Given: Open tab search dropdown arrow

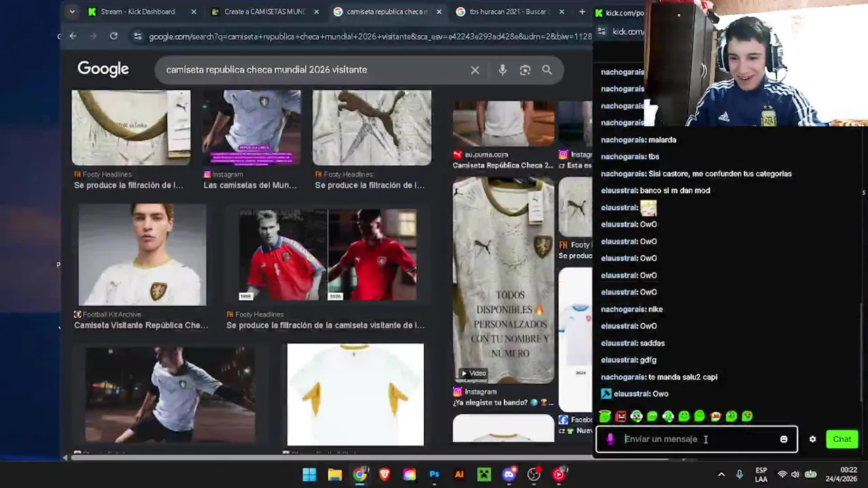Looking at the screenshot, I should (x=72, y=12).
